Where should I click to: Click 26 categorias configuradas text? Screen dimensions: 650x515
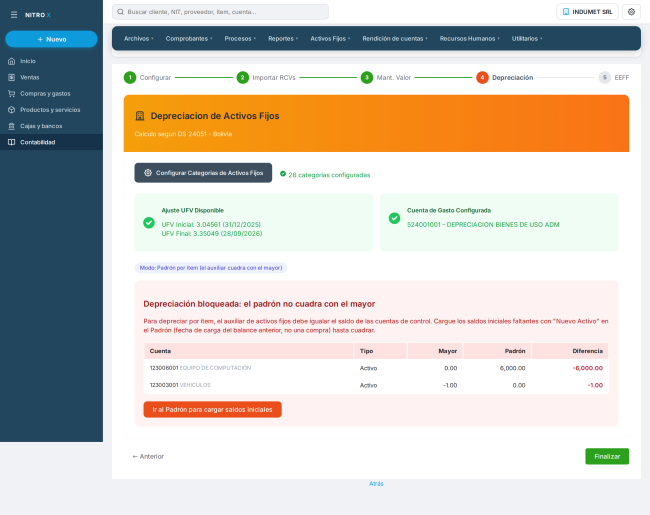(x=329, y=175)
